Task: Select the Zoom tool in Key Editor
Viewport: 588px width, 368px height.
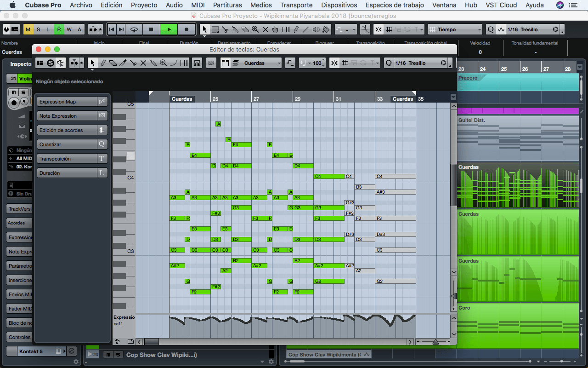Action: coord(164,63)
